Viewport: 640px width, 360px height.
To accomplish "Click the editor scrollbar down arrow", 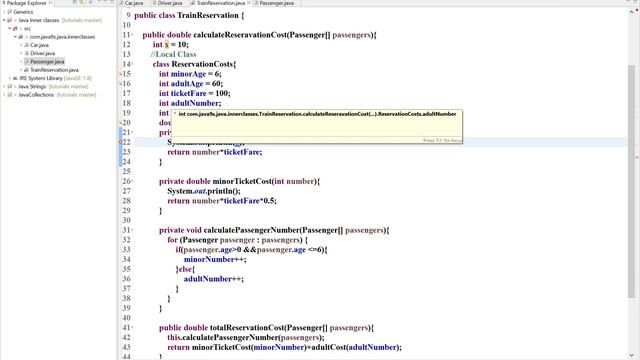I will point(631,356).
